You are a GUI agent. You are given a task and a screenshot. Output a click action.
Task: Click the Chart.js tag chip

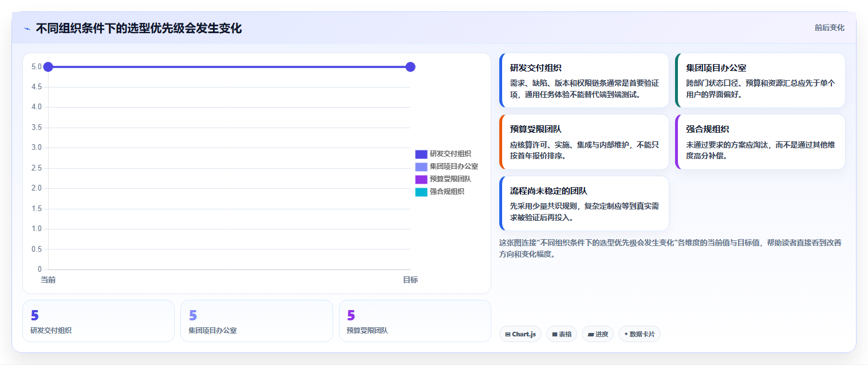pos(520,334)
